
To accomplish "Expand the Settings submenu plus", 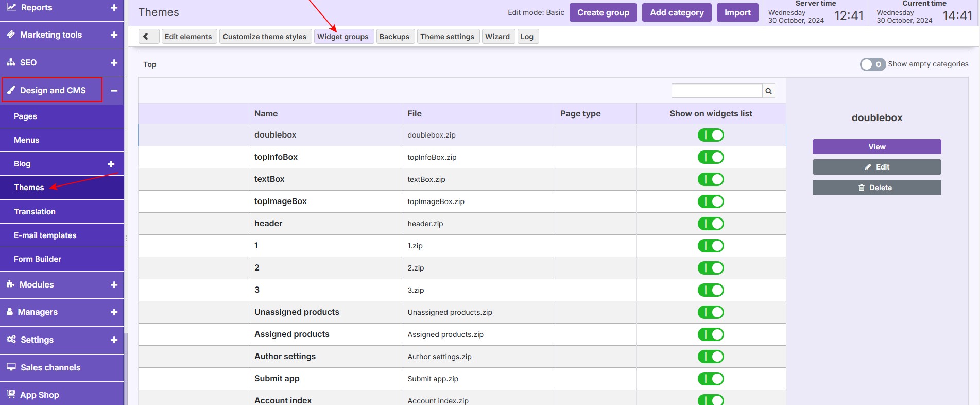I will point(114,340).
